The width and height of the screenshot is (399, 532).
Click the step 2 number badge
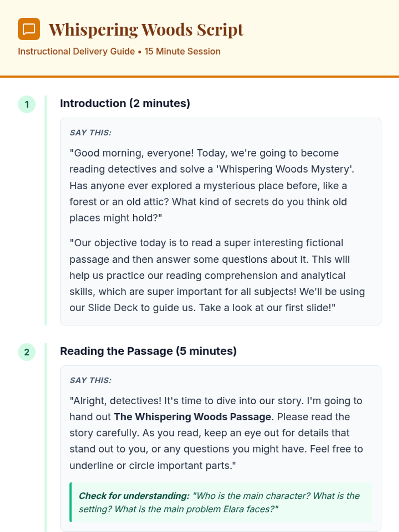tap(27, 352)
